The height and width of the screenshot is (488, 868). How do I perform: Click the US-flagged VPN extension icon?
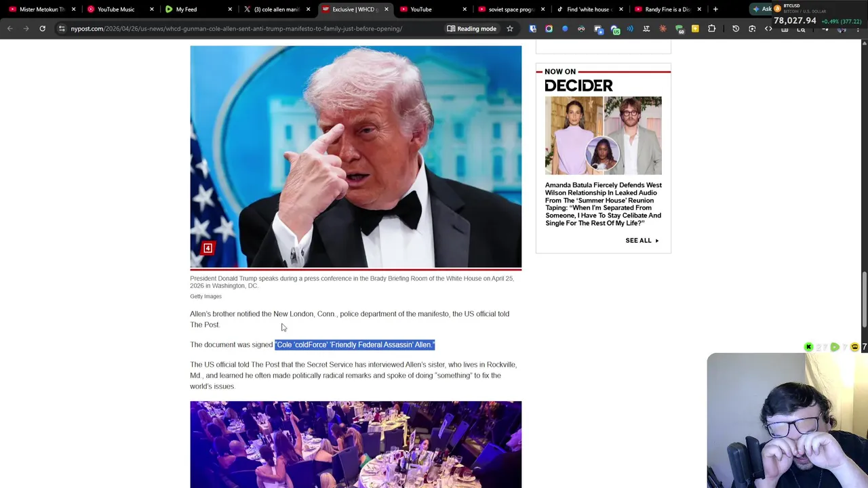tap(615, 29)
